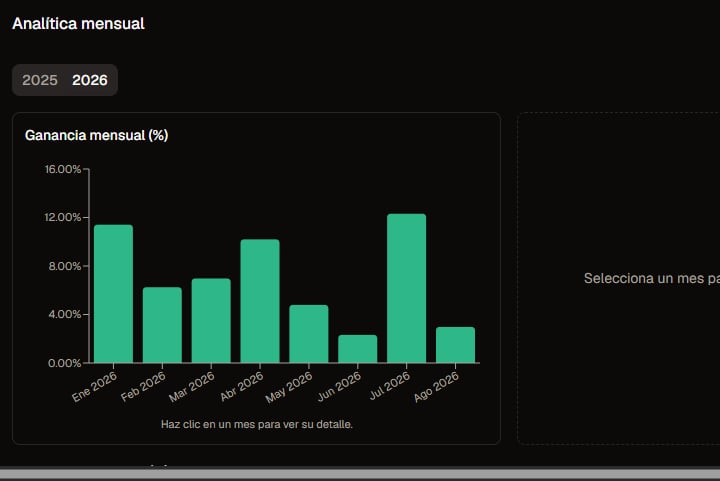Click the 'Jul 2026' axis label
This screenshot has height=481, width=720.
(x=390, y=386)
